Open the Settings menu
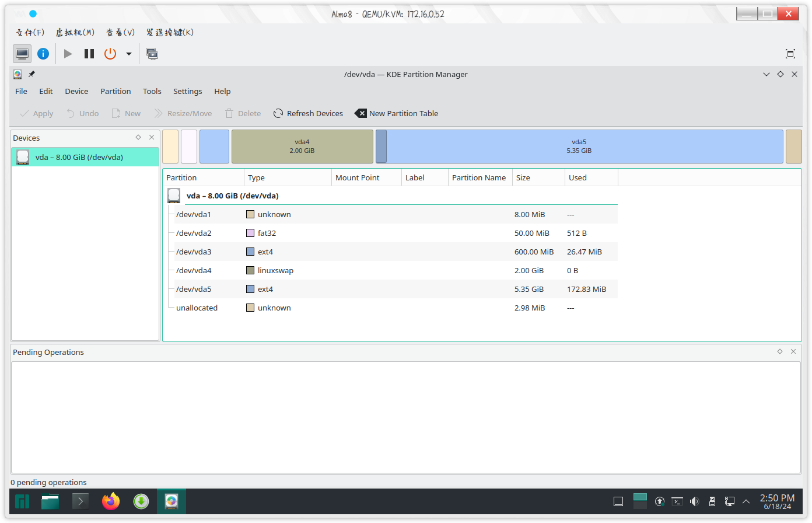The image size is (812, 523). (x=187, y=91)
